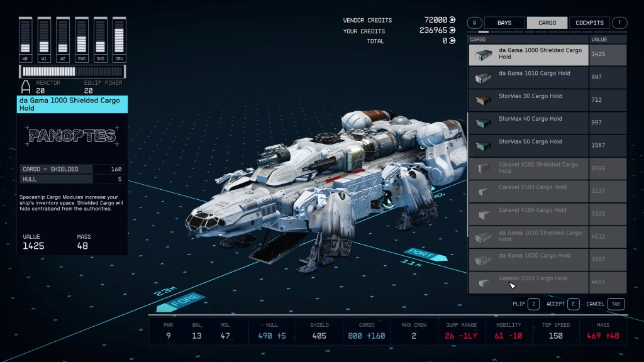Click the cargo list scrollbar
644x362 pixels.
468,175
